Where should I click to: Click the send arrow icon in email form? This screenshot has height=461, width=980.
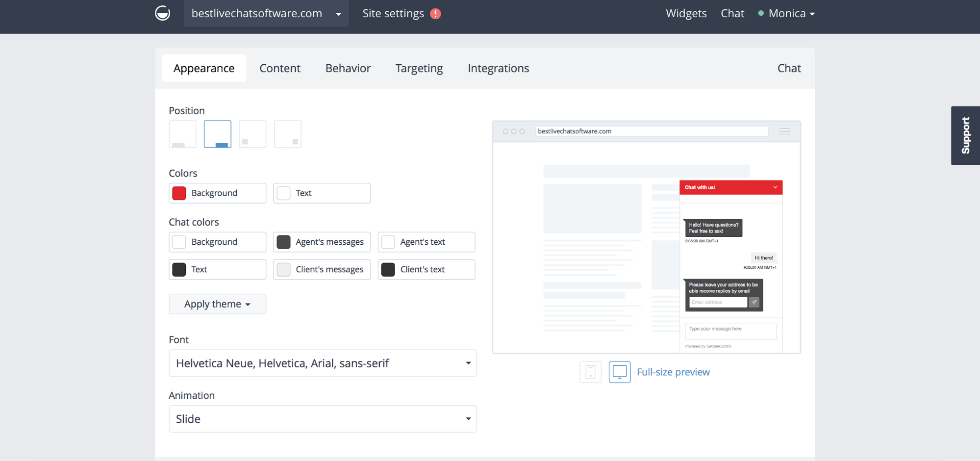[754, 303]
